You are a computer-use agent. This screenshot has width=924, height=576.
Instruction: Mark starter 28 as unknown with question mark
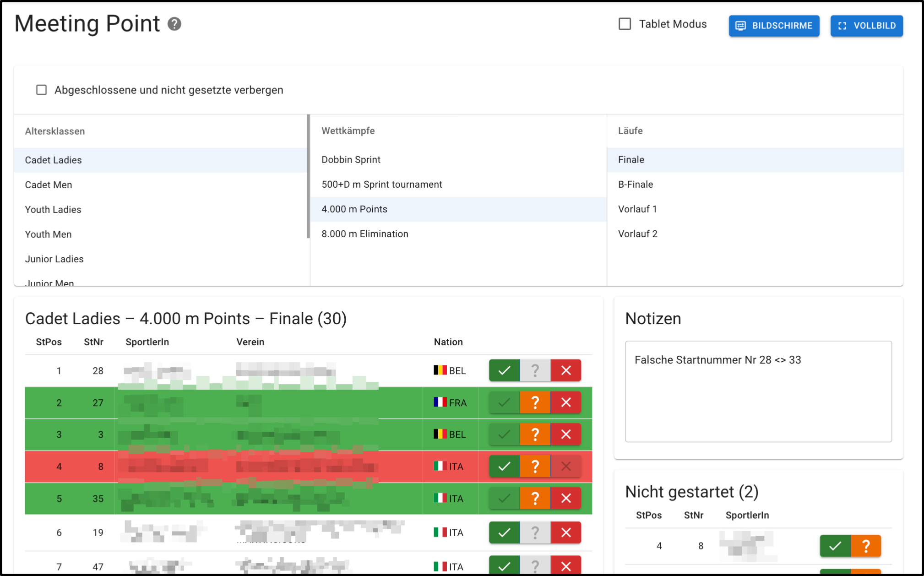535,370
